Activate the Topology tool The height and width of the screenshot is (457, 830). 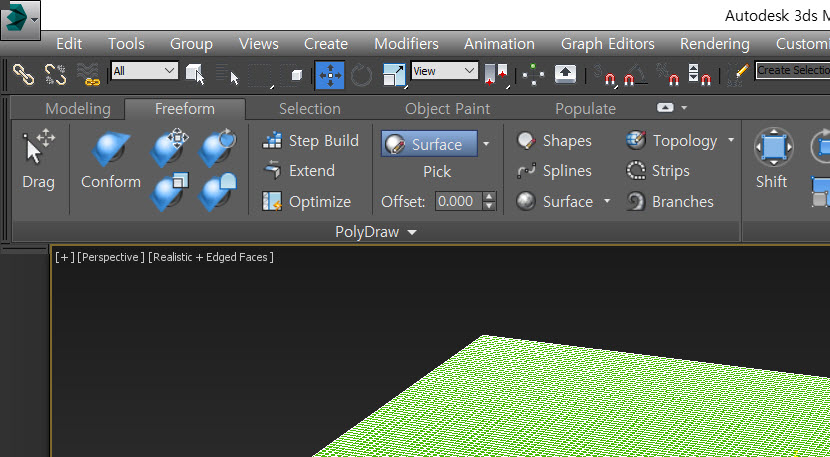pyautogui.click(x=673, y=141)
